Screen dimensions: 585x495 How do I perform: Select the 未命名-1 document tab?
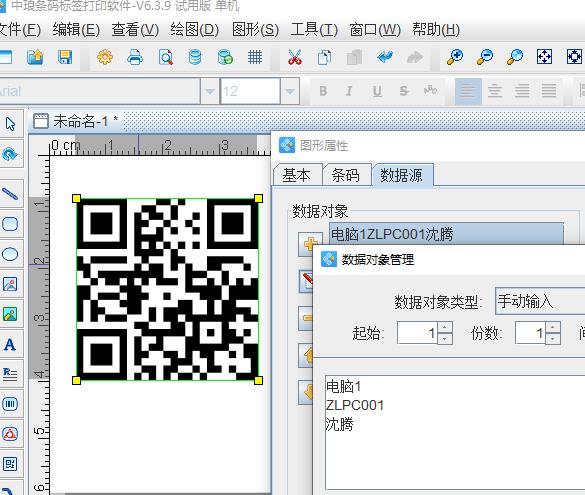click(76, 121)
